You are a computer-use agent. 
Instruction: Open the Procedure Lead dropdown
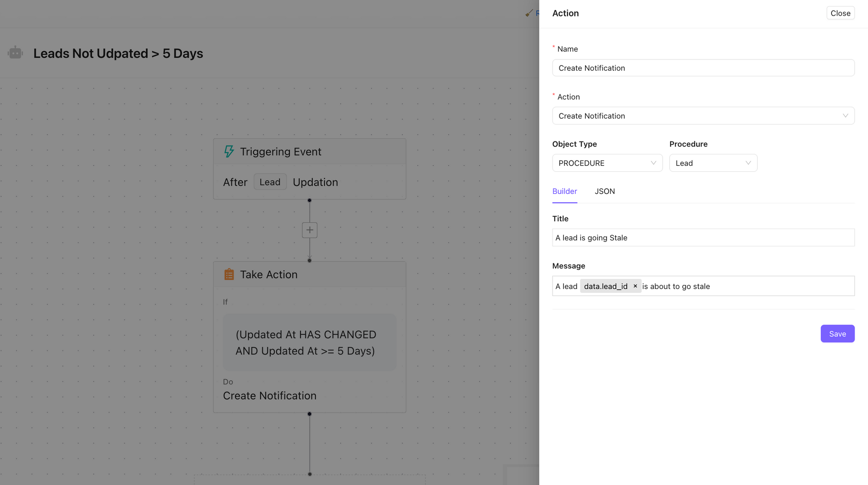click(x=713, y=163)
